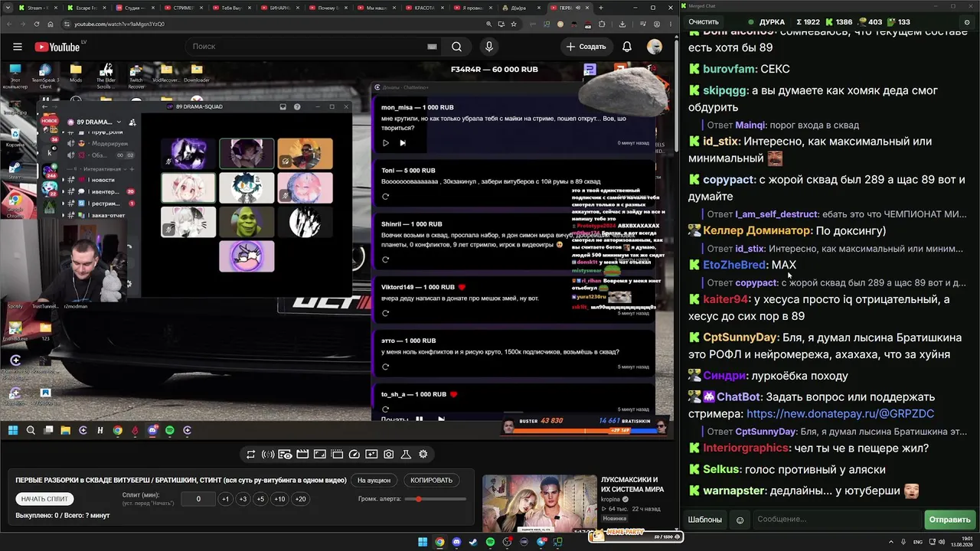Click the clapperboard icon in the player toolbar
Viewport: 980px width, 551px height.
302,455
